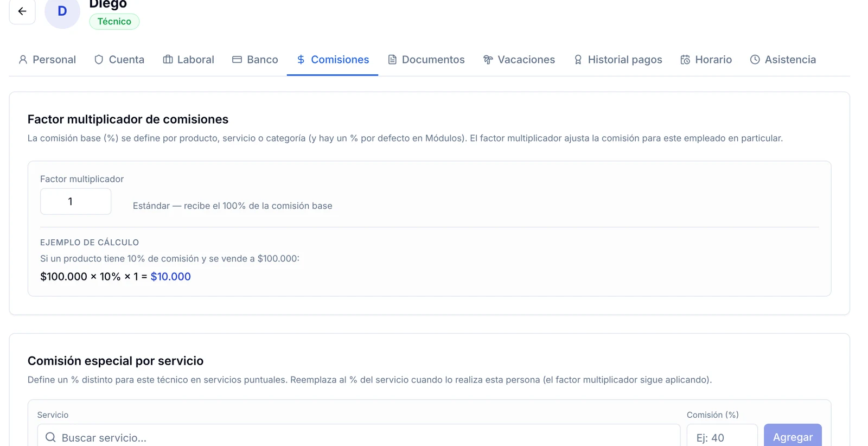Click the magnifier icon in service search
The height and width of the screenshot is (446, 868).
point(50,437)
